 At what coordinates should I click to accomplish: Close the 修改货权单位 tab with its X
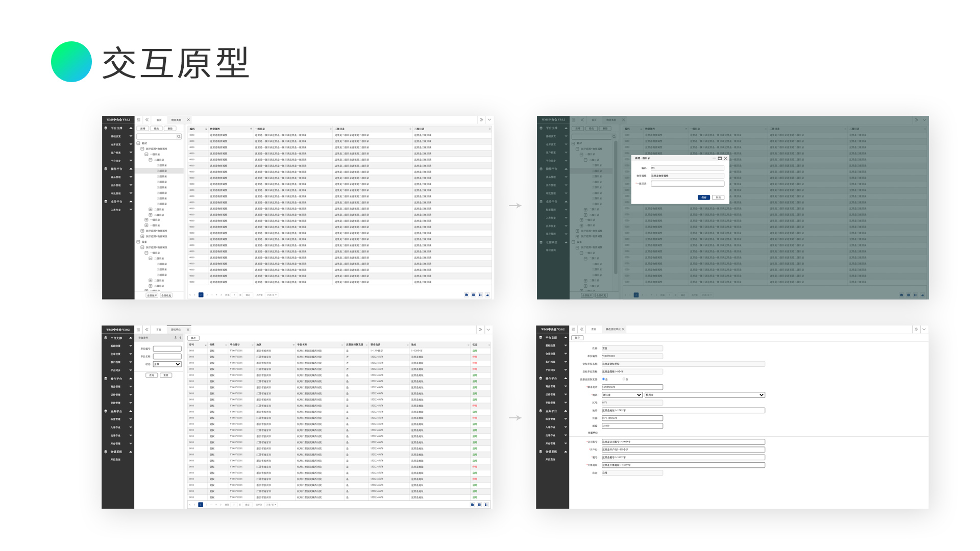pyautogui.click(x=623, y=329)
